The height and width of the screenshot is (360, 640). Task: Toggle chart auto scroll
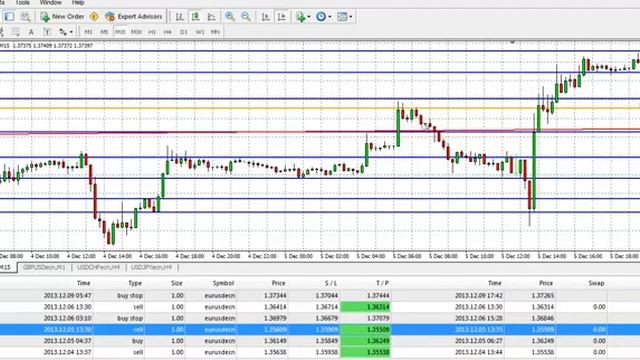[266, 17]
